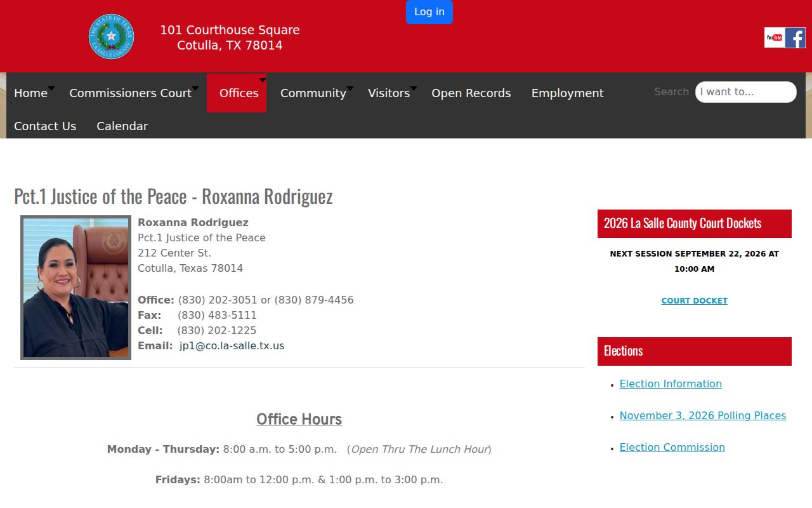Click the La Salle County seal logo
This screenshot has width=812, height=508.
tap(111, 37)
